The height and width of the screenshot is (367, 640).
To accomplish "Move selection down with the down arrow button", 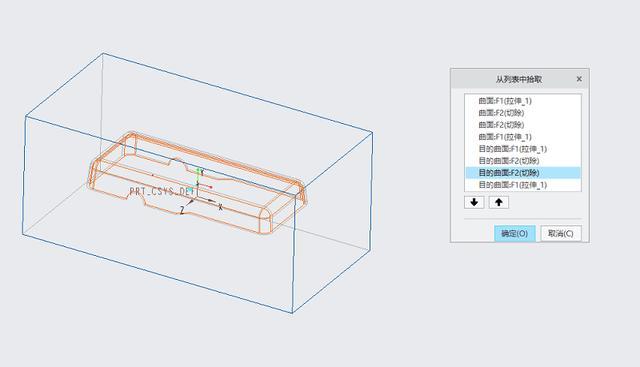I will 474,202.
